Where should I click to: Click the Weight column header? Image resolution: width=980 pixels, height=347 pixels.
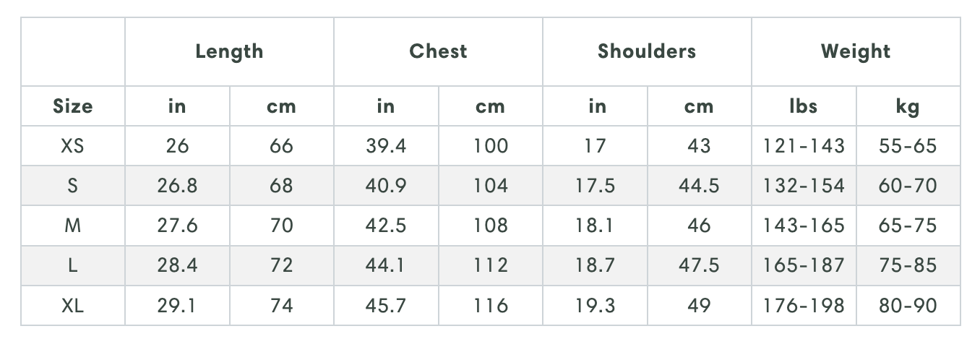pos(856,52)
